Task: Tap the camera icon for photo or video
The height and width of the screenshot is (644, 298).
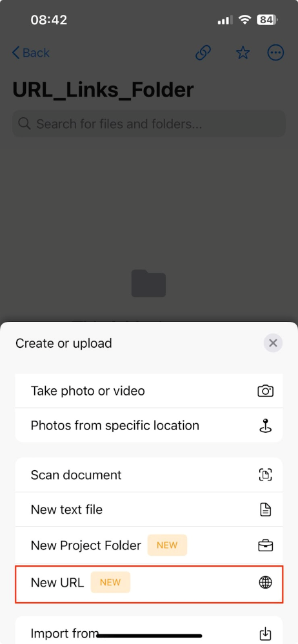Action: [x=266, y=391]
